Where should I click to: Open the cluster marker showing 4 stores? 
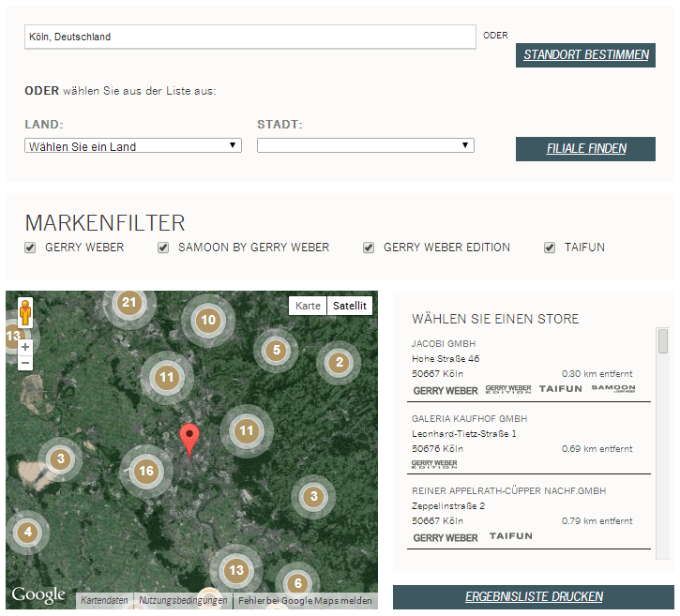(x=28, y=532)
